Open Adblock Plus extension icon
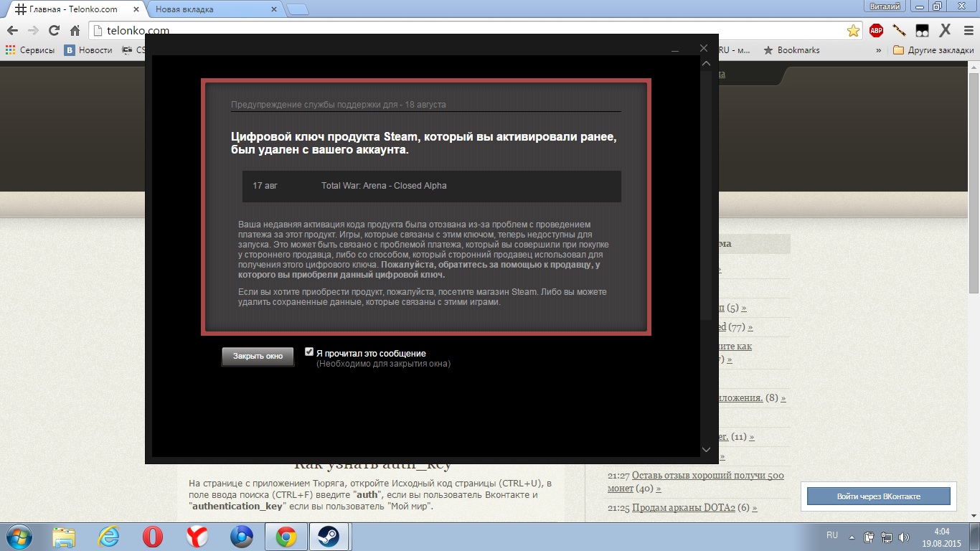 point(876,30)
